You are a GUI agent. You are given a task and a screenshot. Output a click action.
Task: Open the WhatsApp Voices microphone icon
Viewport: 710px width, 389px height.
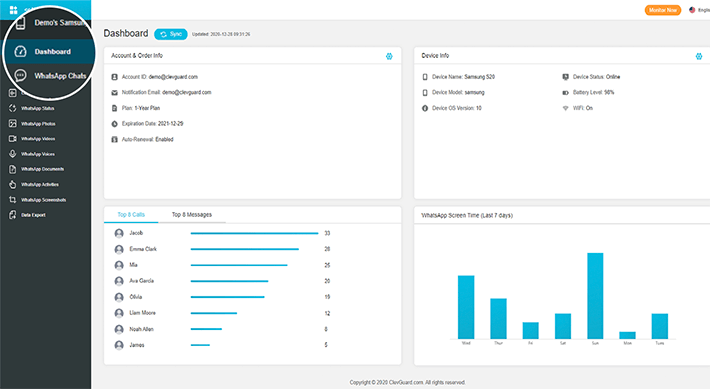(x=13, y=154)
